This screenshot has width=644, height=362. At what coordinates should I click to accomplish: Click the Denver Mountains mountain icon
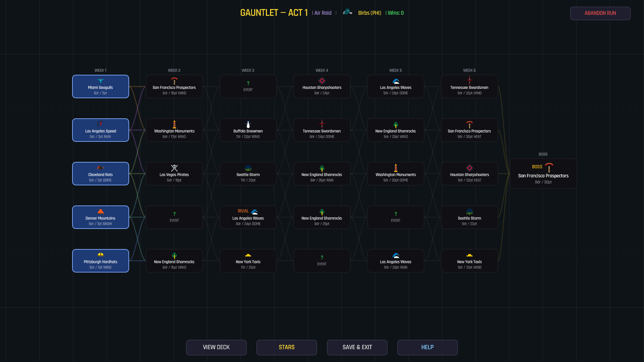[x=100, y=212]
